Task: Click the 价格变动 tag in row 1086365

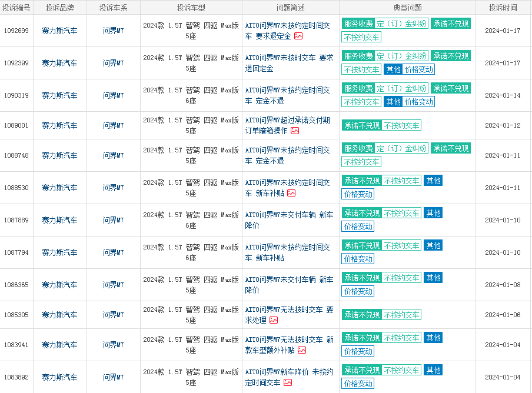Action: point(358,291)
